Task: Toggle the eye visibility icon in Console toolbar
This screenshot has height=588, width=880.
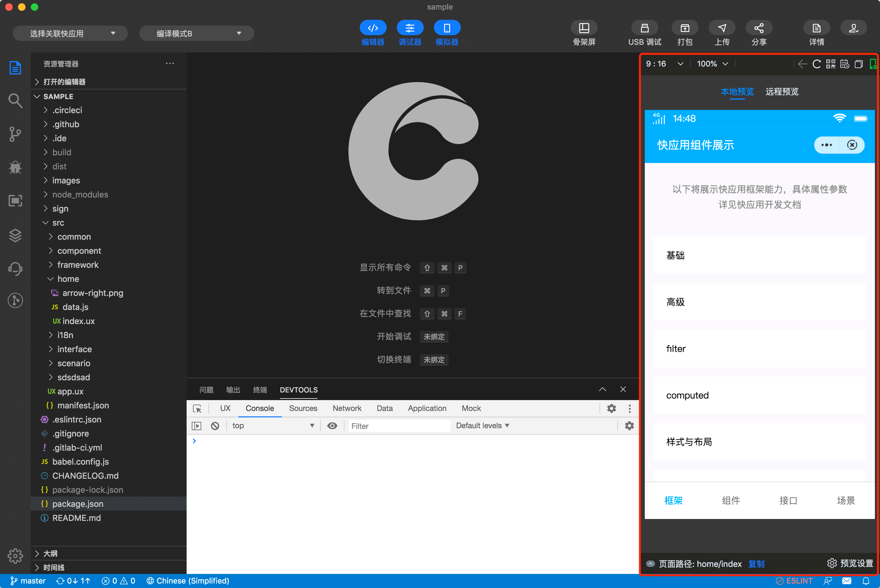Action: click(x=332, y=426)
